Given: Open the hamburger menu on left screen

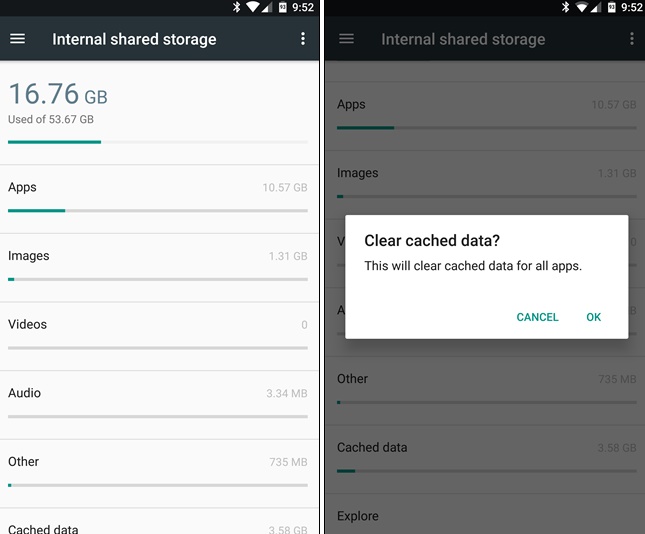Looking at the screenshot, I should coord(17,39).
